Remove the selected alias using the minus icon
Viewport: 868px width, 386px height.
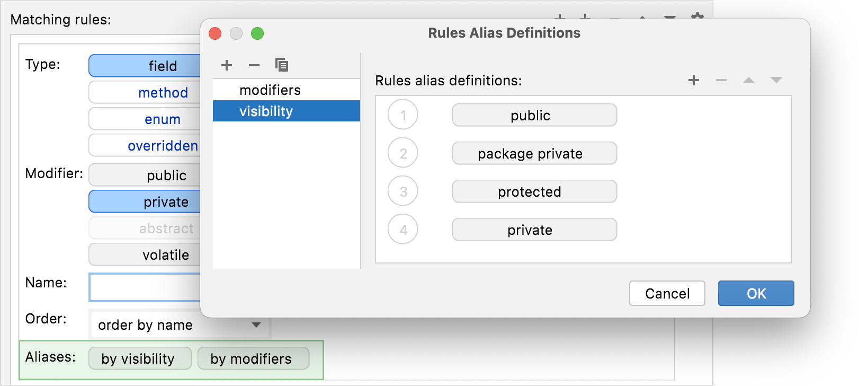tap(254, 65)
